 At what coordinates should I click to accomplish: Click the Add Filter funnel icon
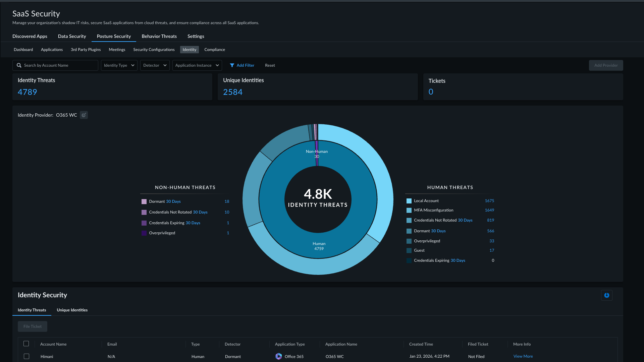[232, 65]
